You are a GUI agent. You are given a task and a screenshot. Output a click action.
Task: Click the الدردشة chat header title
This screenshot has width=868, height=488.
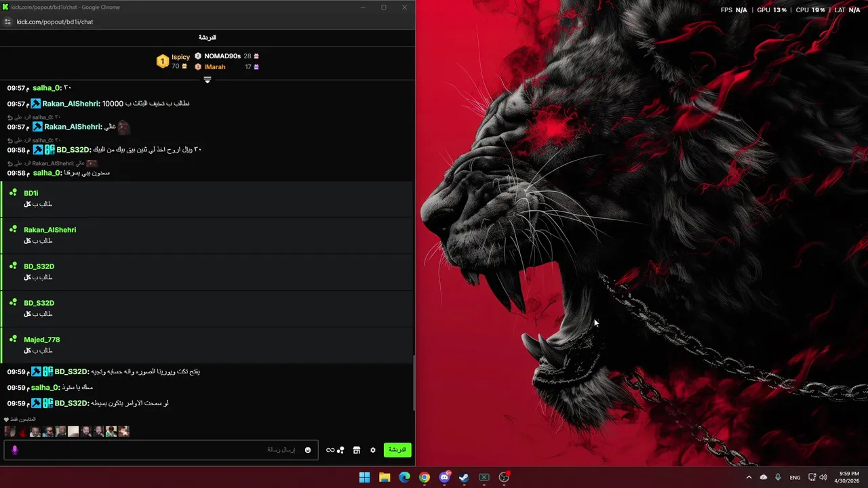coord(208,37)
